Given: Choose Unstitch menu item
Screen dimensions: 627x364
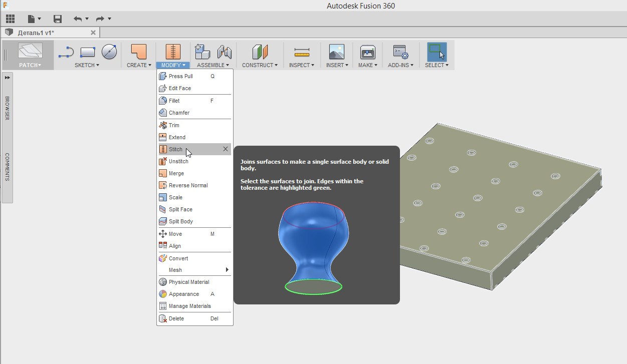Looking at the screenshot, I should click(x=194, y=161).
